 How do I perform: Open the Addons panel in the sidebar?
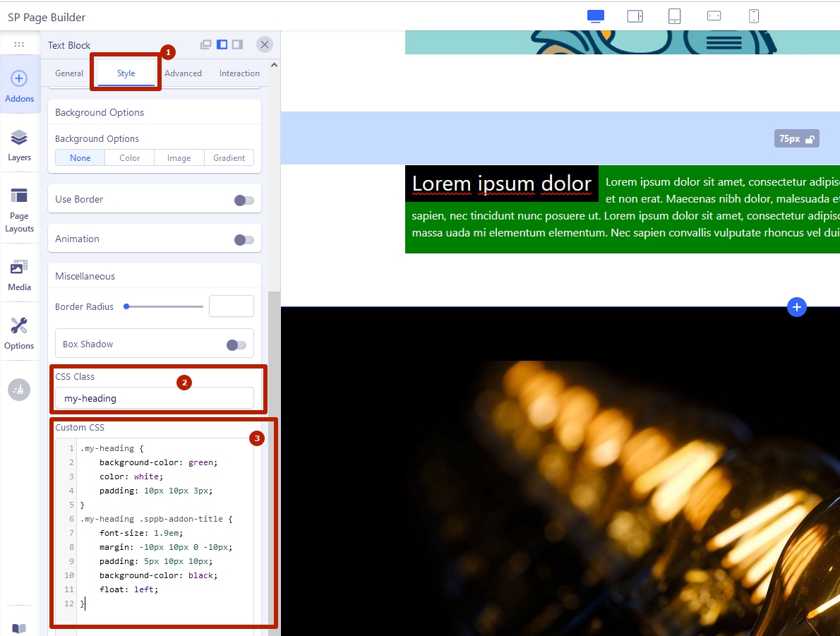point(19,85)
